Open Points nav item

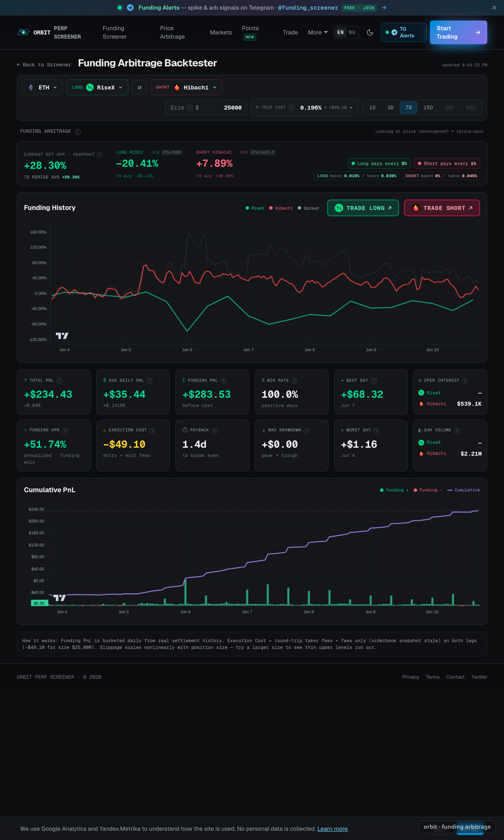[250, 32]
